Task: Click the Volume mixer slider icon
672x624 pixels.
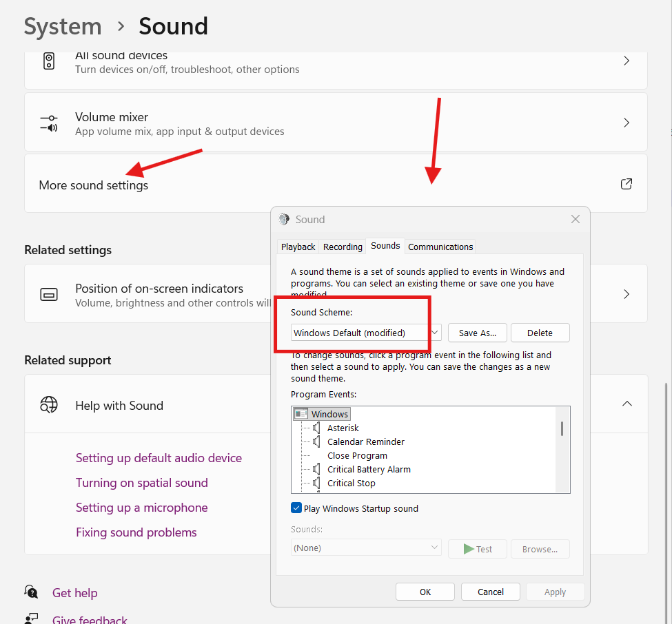Action: point(49,123)
